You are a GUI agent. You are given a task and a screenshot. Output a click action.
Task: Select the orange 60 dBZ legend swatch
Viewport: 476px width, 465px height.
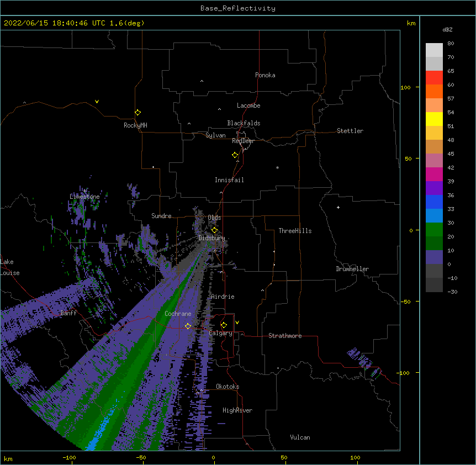434,91
